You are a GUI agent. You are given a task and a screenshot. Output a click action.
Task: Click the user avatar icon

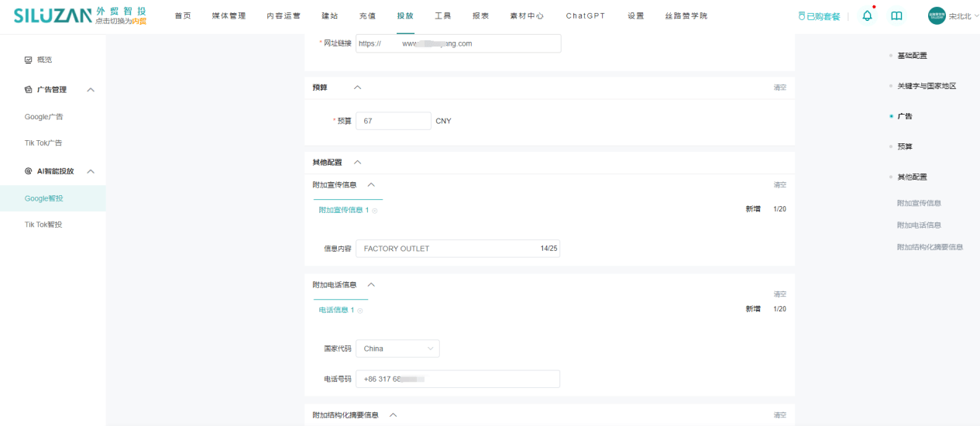(937, 15)
